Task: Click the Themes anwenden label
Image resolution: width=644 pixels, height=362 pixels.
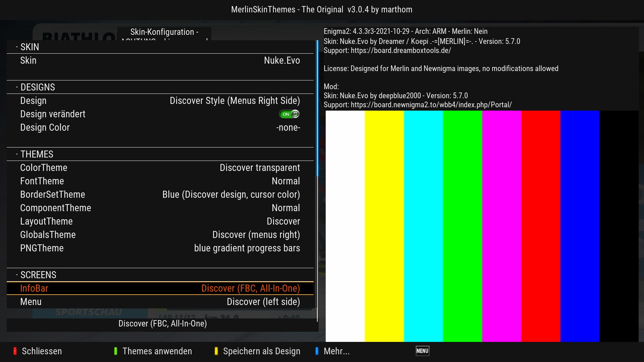Action: pyautogui.click(x=157, y=351)
